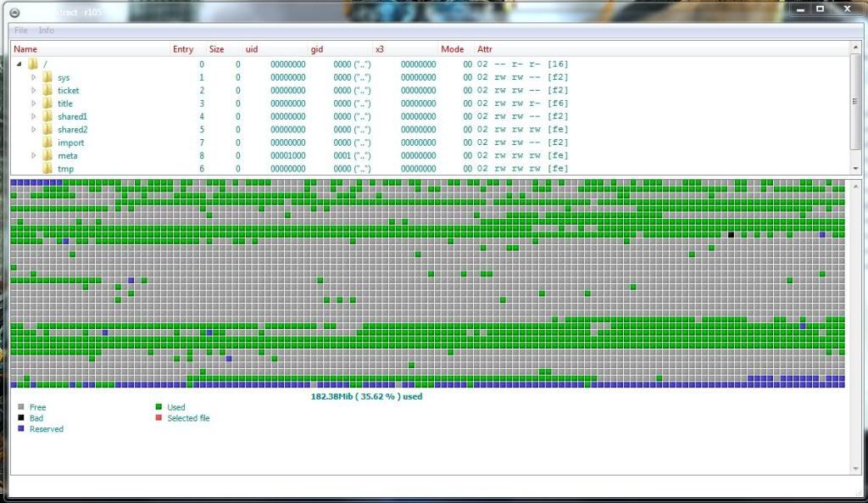
Task: Click the sys folder icon
Action: (47, 77)
